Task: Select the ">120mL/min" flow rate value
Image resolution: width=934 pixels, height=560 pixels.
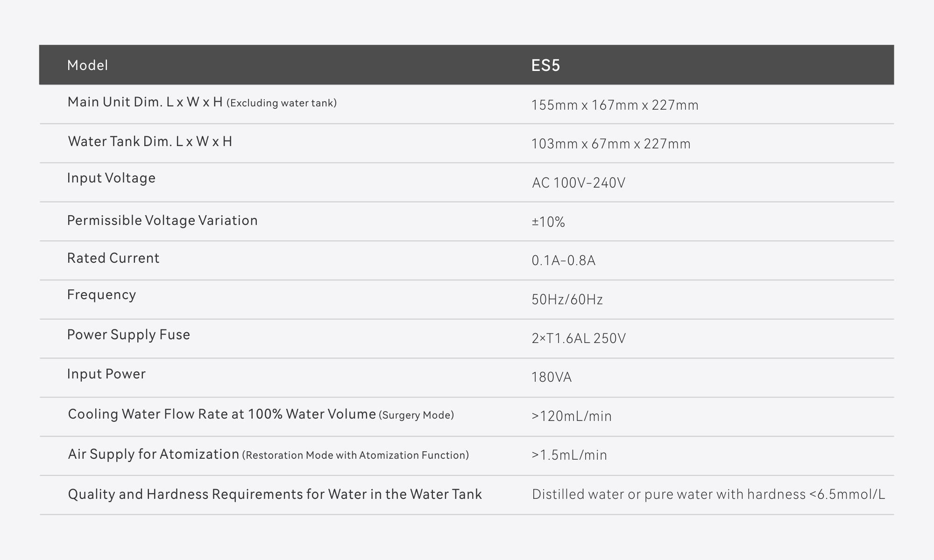Action: pos(571,416)
